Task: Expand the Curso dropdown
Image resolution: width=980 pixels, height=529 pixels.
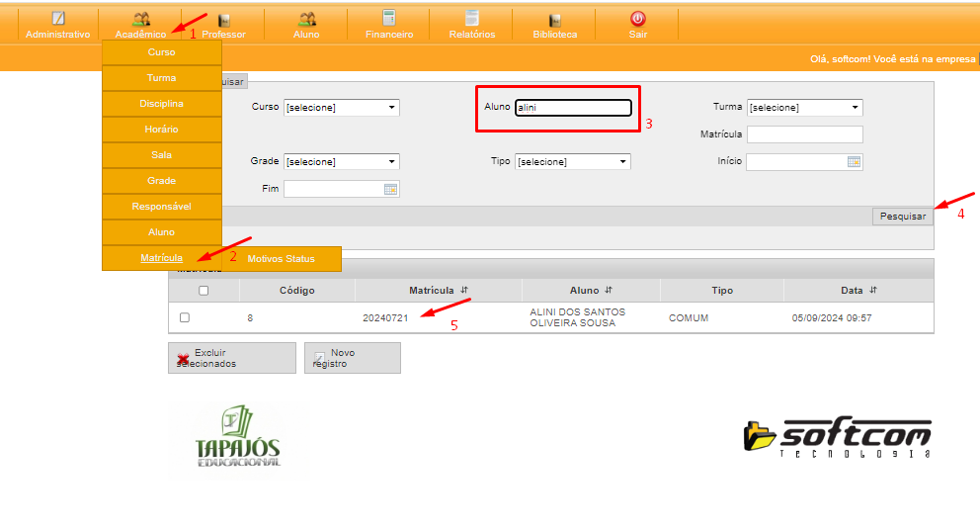Action: tap(391, 108)
